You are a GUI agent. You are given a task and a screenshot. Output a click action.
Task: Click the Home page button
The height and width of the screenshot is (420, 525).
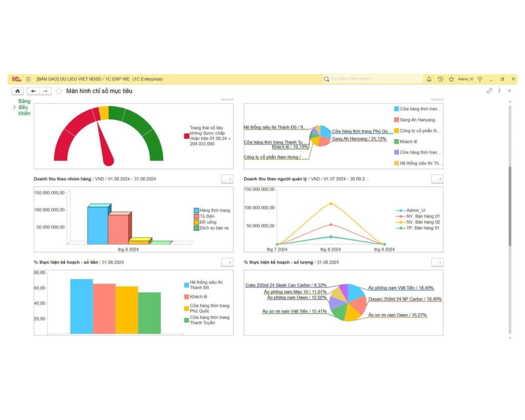click(x=17, y=91)
